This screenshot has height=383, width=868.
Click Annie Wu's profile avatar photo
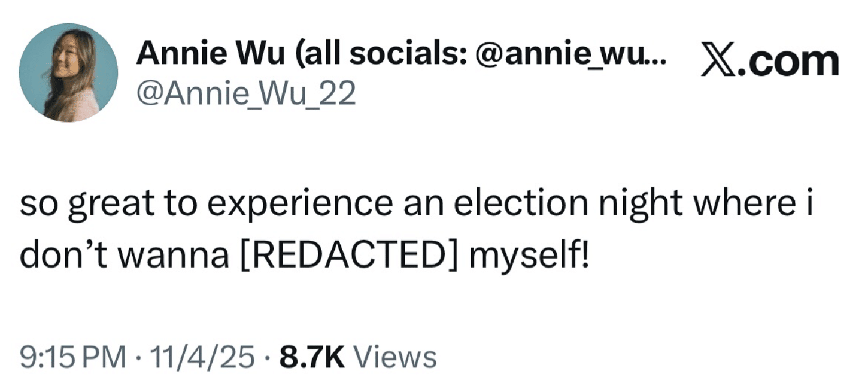point(68,72)
